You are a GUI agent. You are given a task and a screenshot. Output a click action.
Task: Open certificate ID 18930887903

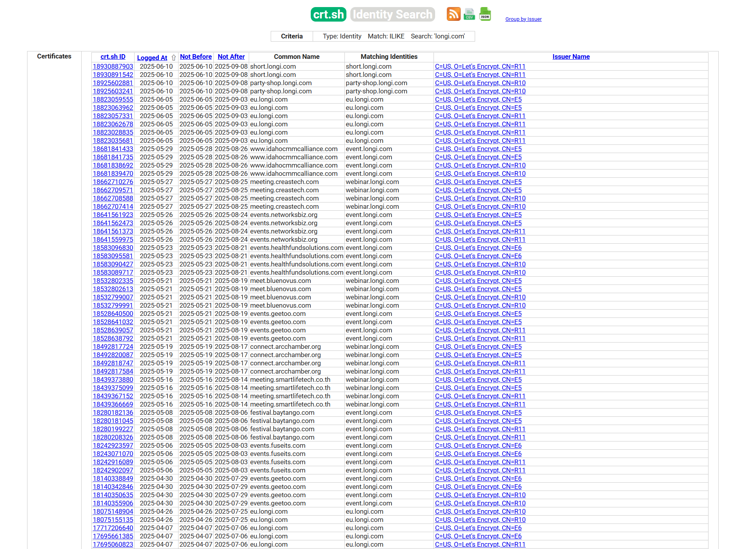pyautogui.click(x=113, y=66)
